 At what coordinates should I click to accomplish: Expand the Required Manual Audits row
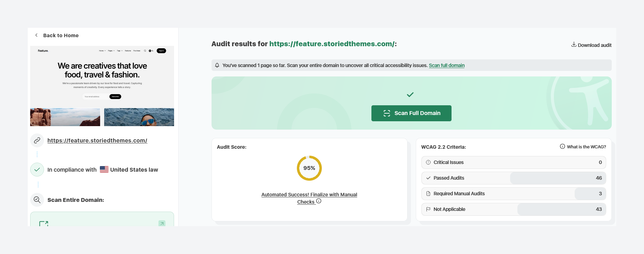pyautogui.click(x=513, y=194)
